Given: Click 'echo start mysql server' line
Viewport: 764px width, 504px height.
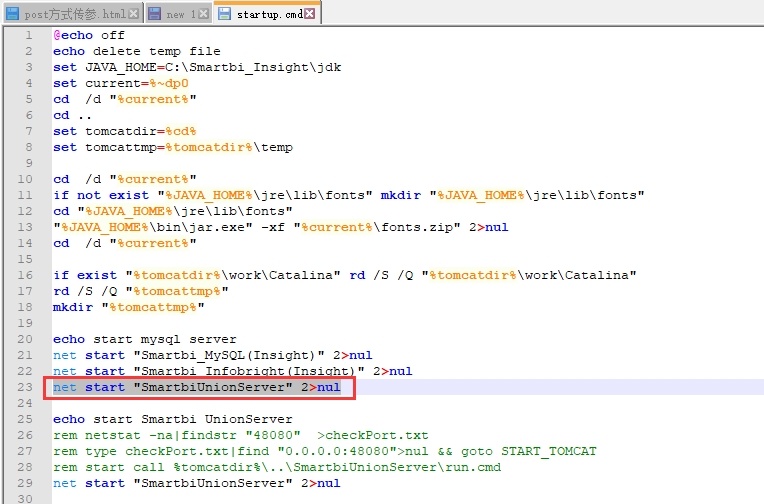Looking at the screenshot, I should [x=144, y=339].
